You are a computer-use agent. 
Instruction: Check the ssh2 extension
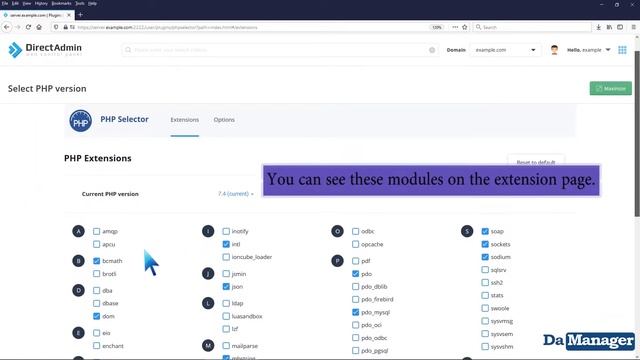pos(485,282)
